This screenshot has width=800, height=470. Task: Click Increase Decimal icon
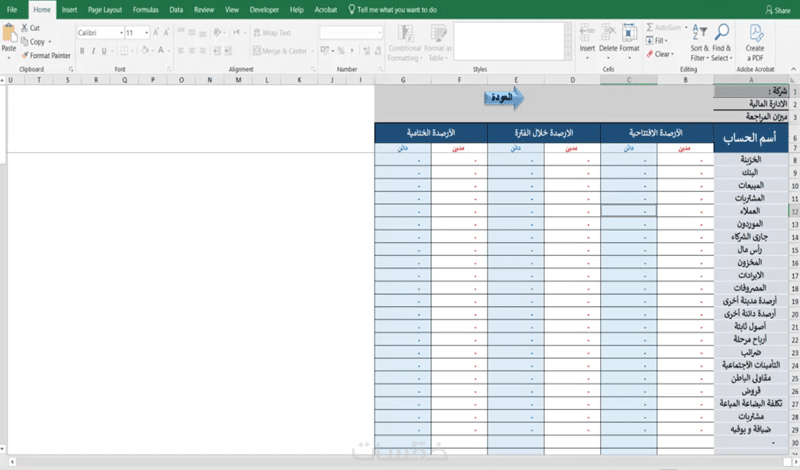click(366, 51)
